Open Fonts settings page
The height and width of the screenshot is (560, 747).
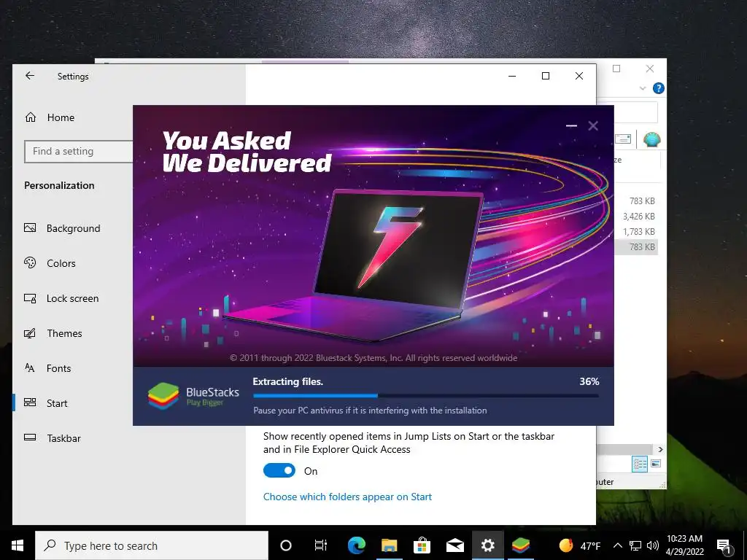point(58,368)
